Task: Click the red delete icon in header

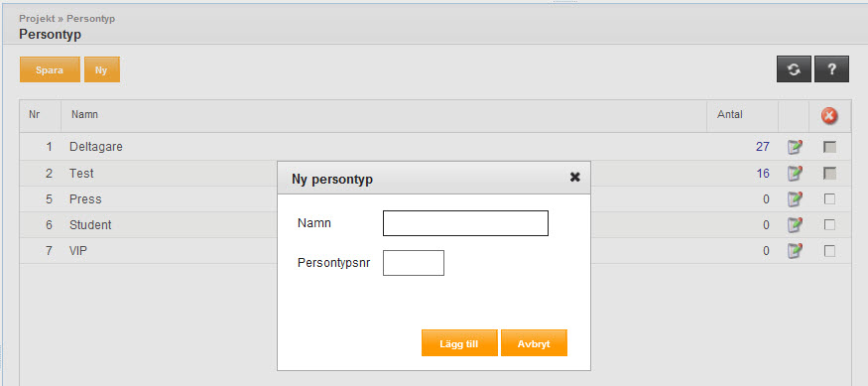Action: click(828, 116)
